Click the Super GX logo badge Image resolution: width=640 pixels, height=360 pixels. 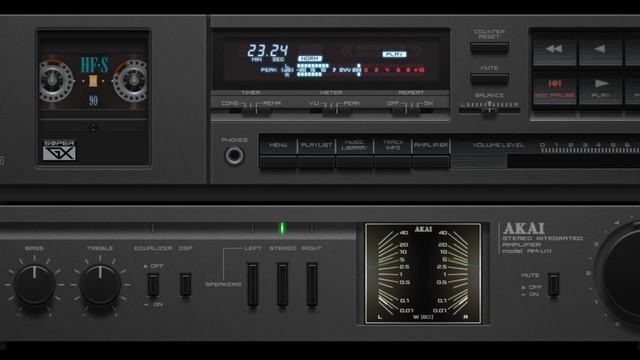(x=59, y=150)
